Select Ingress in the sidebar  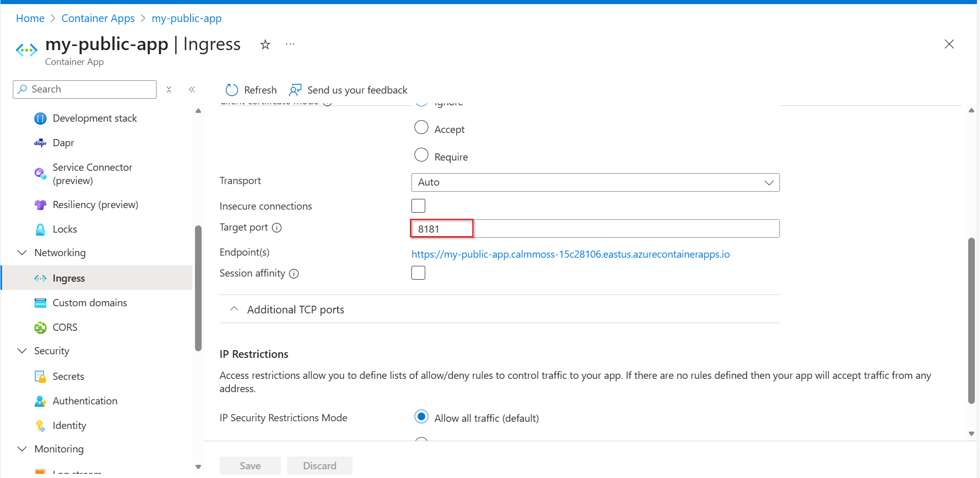click(x=97, y=278)
